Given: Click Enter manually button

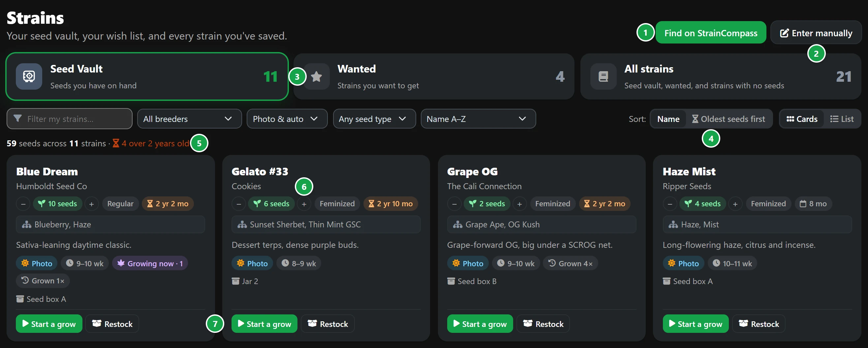Looking at the screenshot, I should [816, 33].
